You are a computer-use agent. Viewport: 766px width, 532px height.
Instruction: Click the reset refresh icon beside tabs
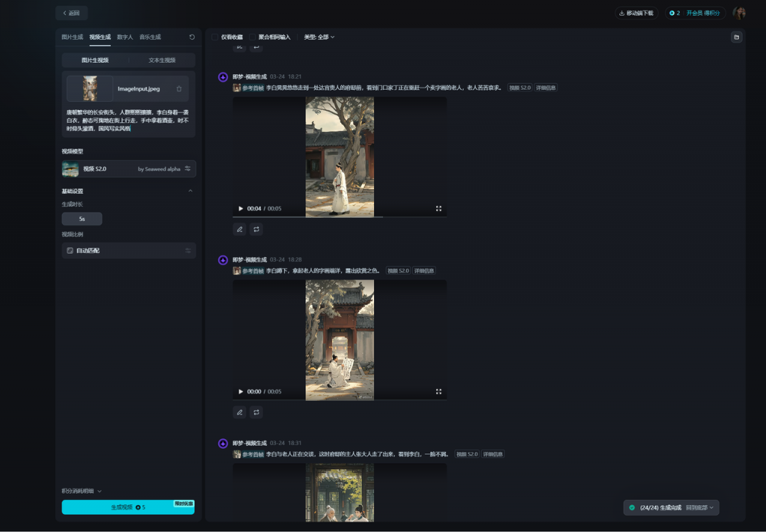pos(192,37)
